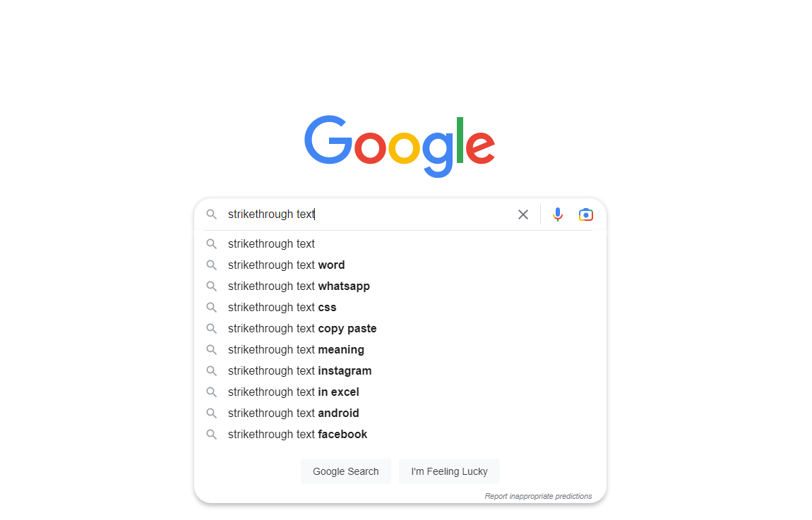
Task: Open 'Report inappropriate predictions' link
Action: pyautogui.click(x=538, y=496)
